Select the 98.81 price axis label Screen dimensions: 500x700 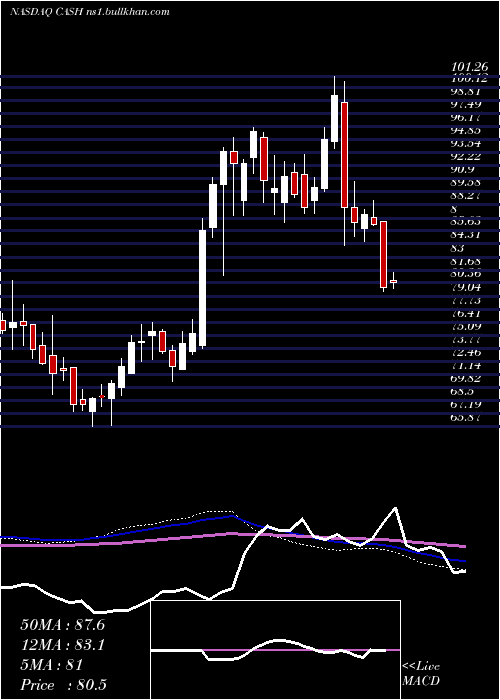point(467,92)
